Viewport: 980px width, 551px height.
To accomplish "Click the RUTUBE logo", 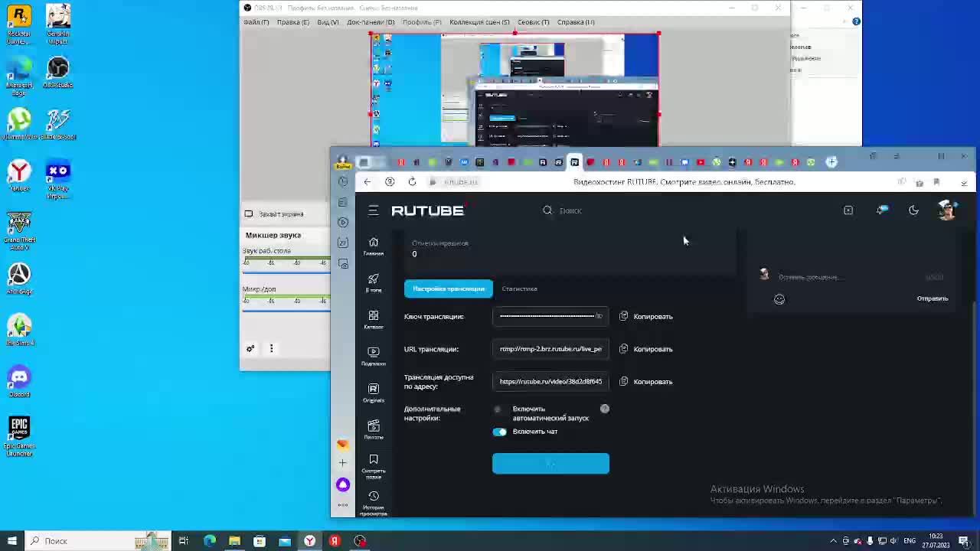I will (427, 210).
